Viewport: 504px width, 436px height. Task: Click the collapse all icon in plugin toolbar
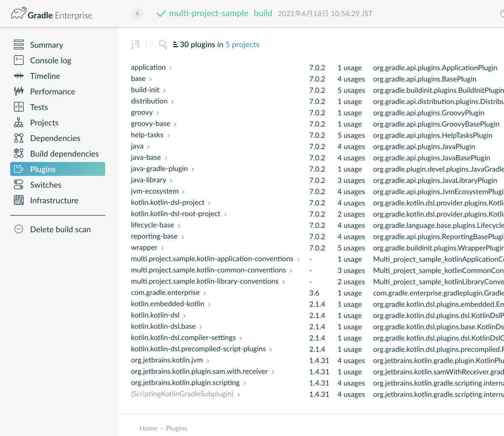(150, 44)
